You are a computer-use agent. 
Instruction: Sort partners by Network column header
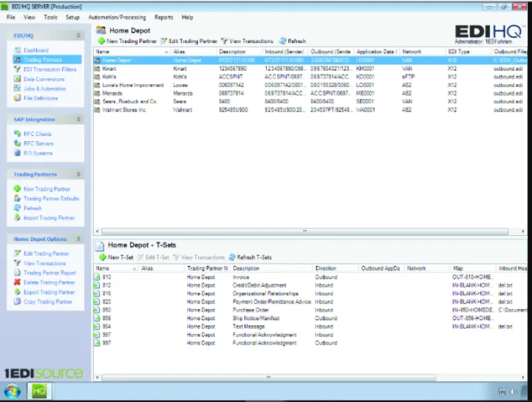pyautogui.click(x=412, y=52)
